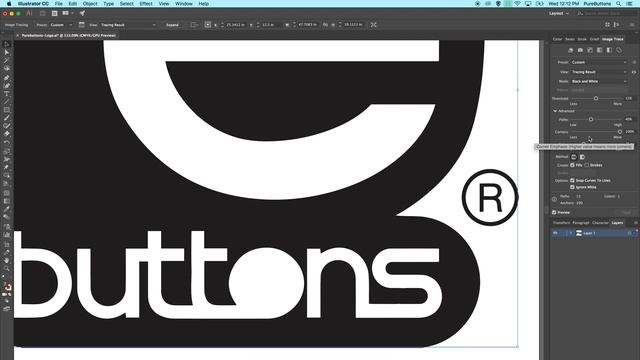Viewport: 640px width, 360px height.
Task: Click the Outline preset icon
Action: pyautogui.click(x=619, y=50)
